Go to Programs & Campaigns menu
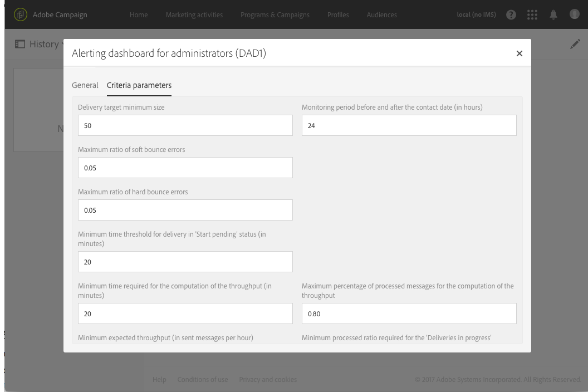This screenshot has height=392, width=588. [x=275, y=15]
